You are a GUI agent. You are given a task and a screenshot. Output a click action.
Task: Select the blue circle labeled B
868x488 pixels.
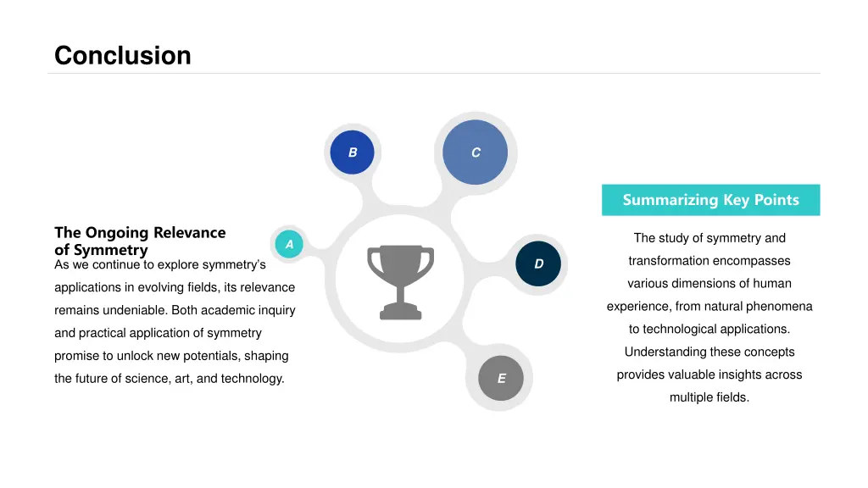[352, 152]
